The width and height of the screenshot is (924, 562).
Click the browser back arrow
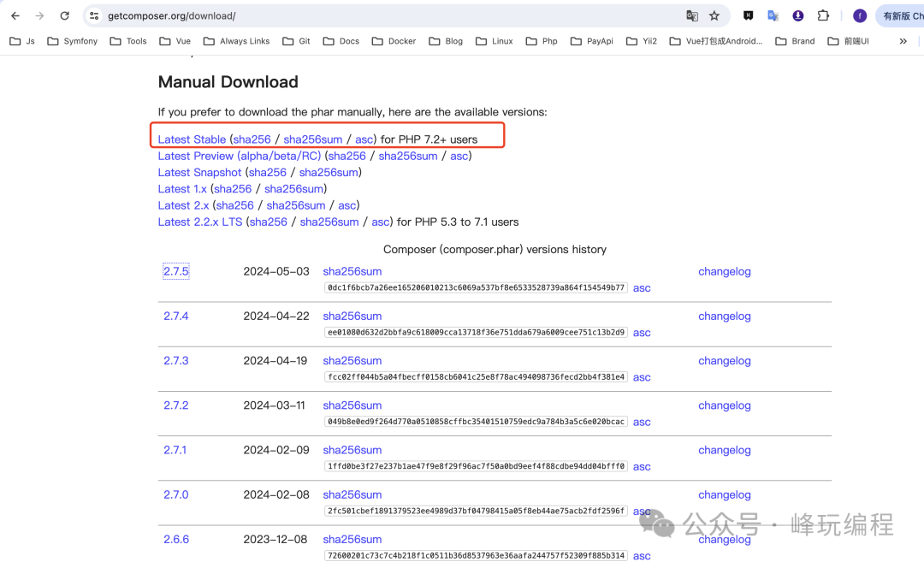pos(15,15)
